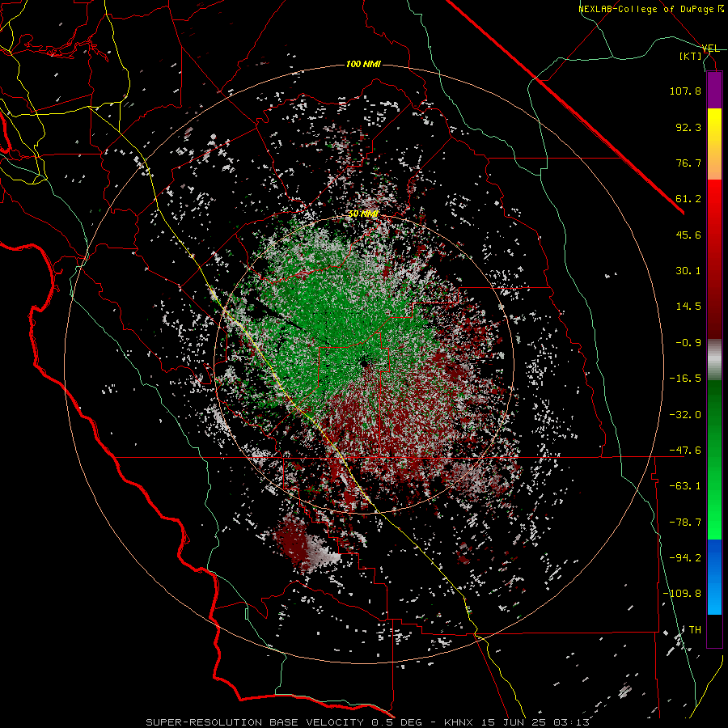Screen dimensions: 728x728
Task: Click the 61.2 velocity scale value
Action: pos(688,199)
